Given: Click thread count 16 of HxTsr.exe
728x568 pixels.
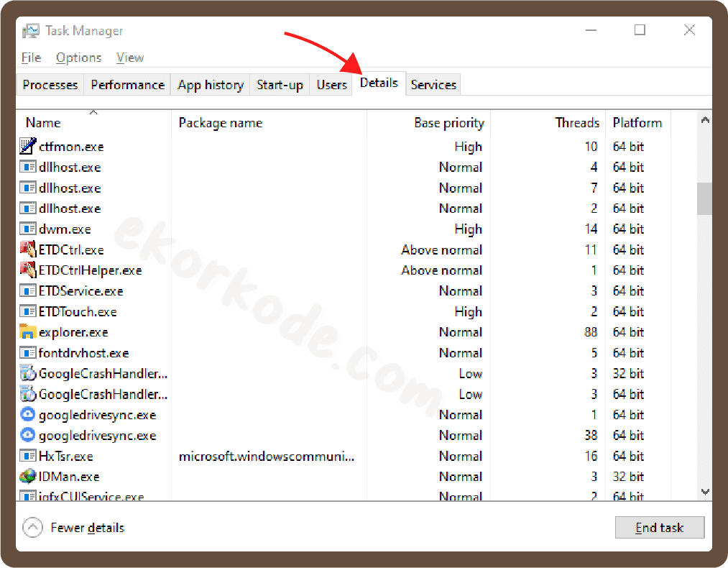Looking at the screenshot, I should [x=591, y=456].
